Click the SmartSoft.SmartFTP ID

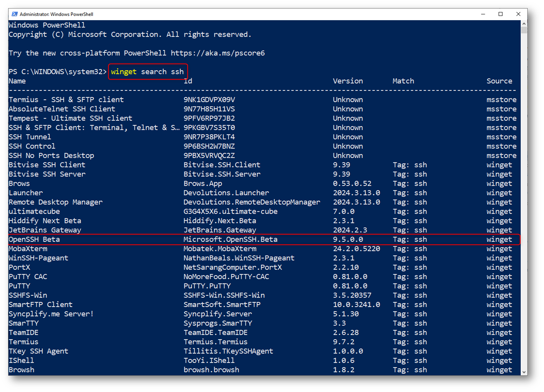[222, 304]
